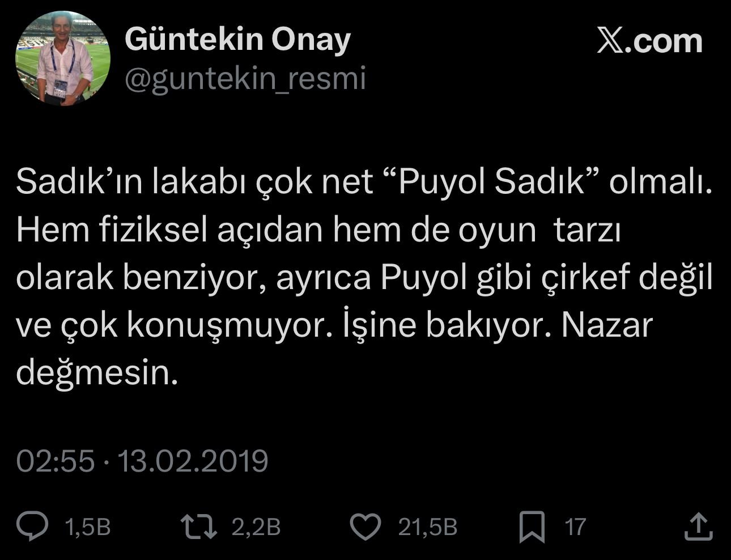Image resolution: width=731 pixels, height=560 pixels.
Task: Click the quoted “Puyol Sadık” phrase
Action: coord(491,182)
